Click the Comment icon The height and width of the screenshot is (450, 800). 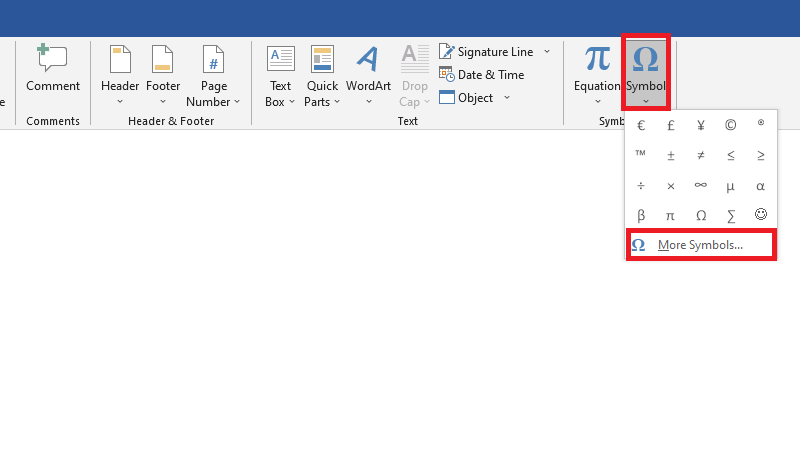52,60
